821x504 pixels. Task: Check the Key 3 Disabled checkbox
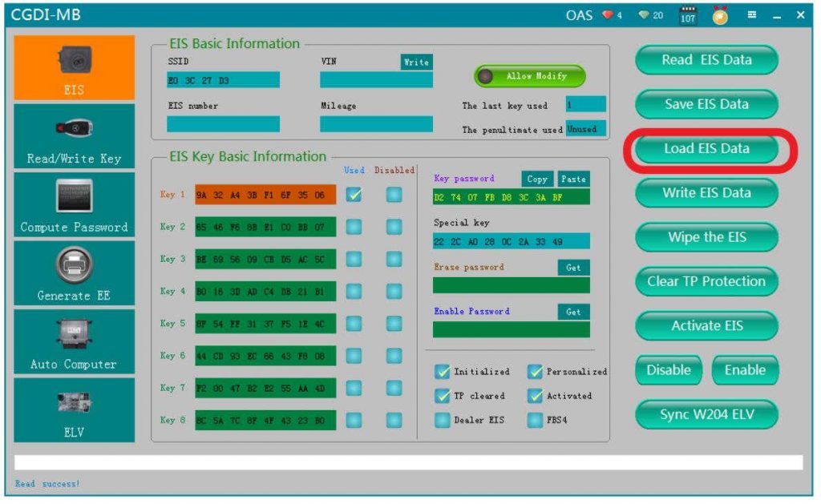[394, 259]
